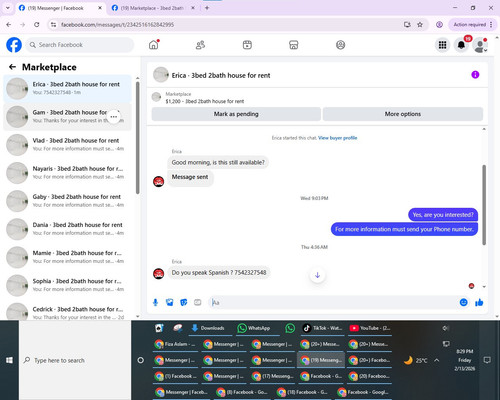Click the message input box

click(x=333, y=302)
